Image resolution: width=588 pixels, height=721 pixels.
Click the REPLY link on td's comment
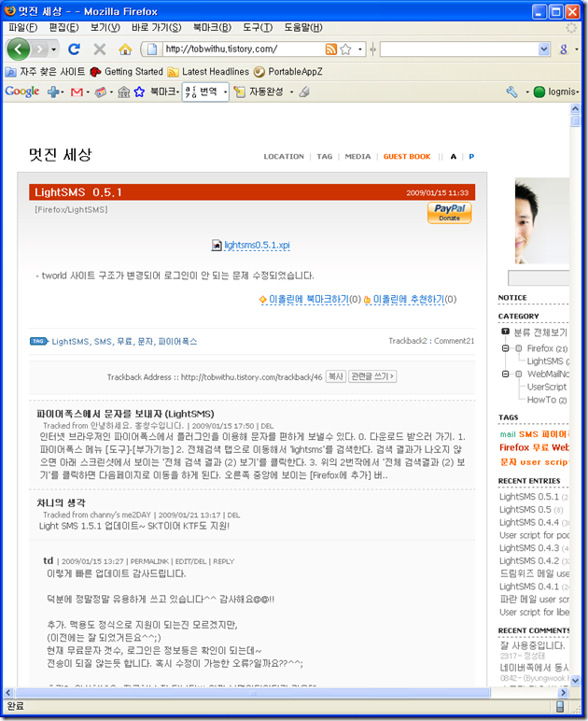[x=224, y=562]
